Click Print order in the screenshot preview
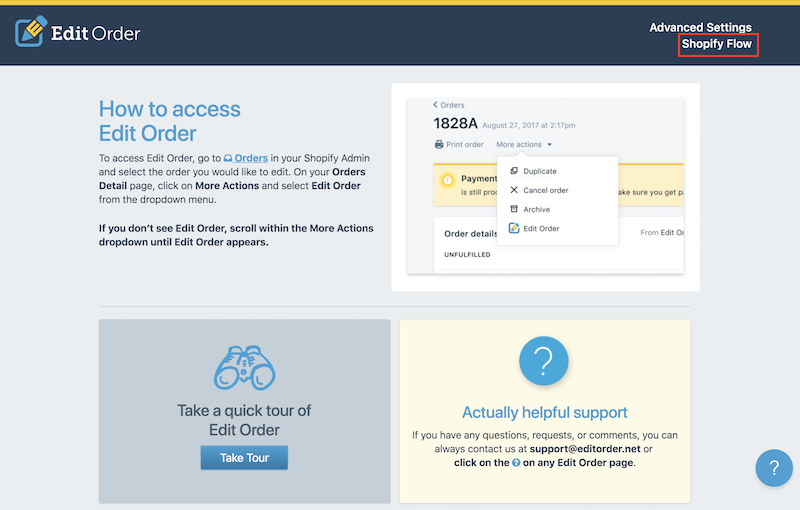Viewport: 800px width, 510px height. (464, 144)
